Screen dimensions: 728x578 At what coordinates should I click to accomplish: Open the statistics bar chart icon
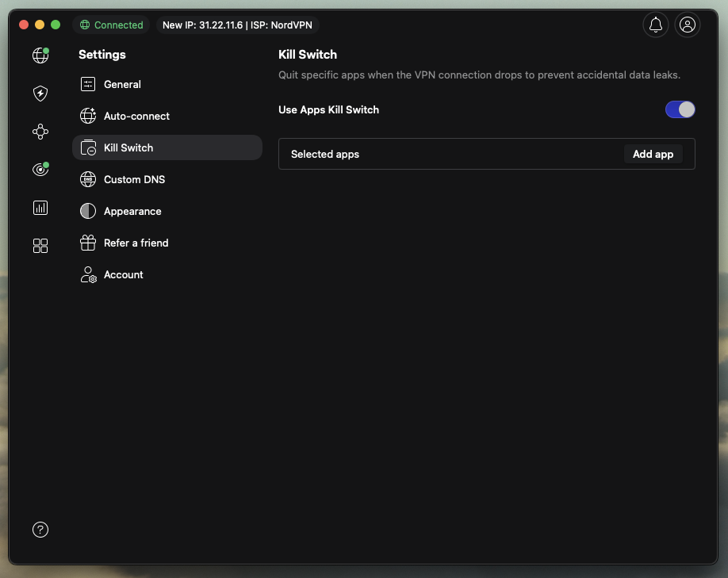pyautogui.click(x=40, y=208)
